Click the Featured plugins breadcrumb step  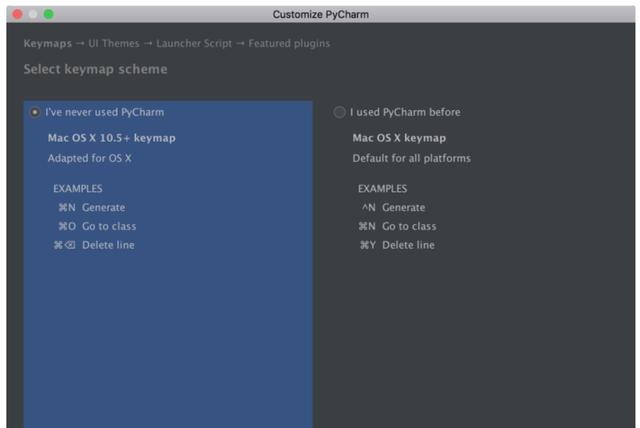[x=289, y=43]
